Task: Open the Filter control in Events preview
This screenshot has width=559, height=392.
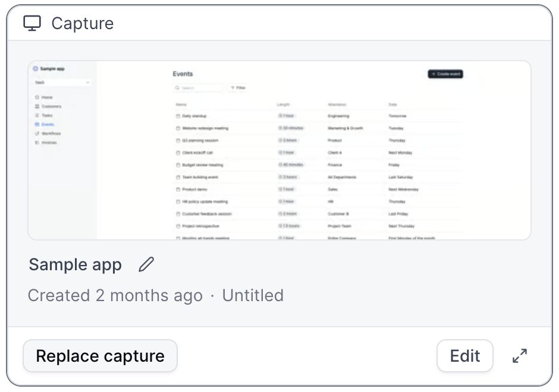Action: [238, 88]
